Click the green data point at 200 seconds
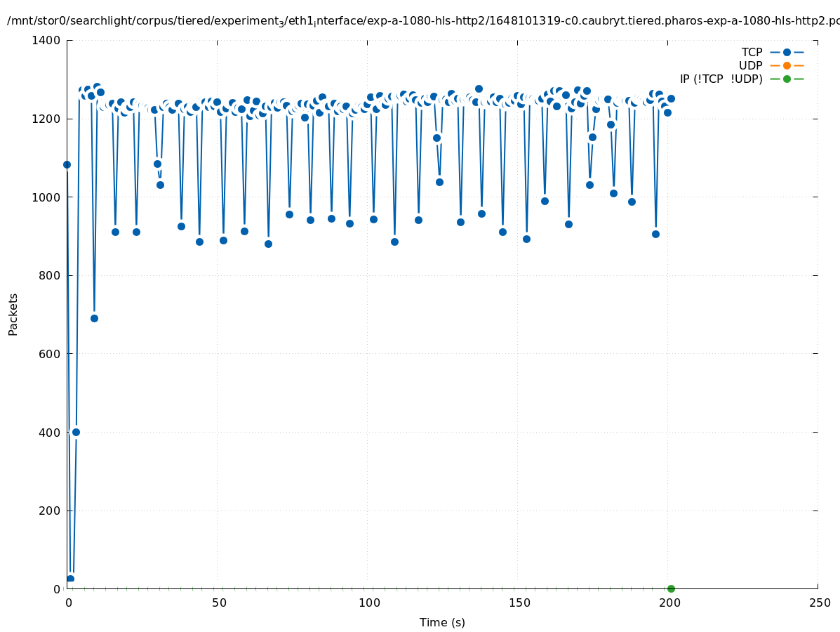The image size is (840, 632). 671,588
